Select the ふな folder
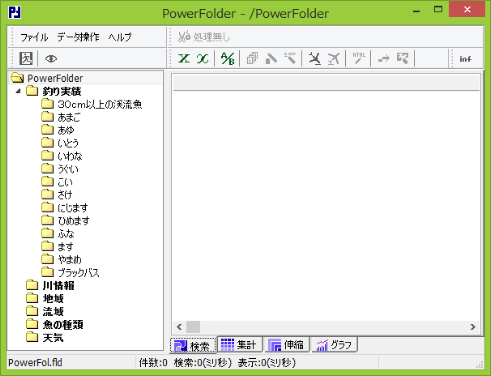The height and width of the screenshot is (376, 491). click(x=66, y=234)
